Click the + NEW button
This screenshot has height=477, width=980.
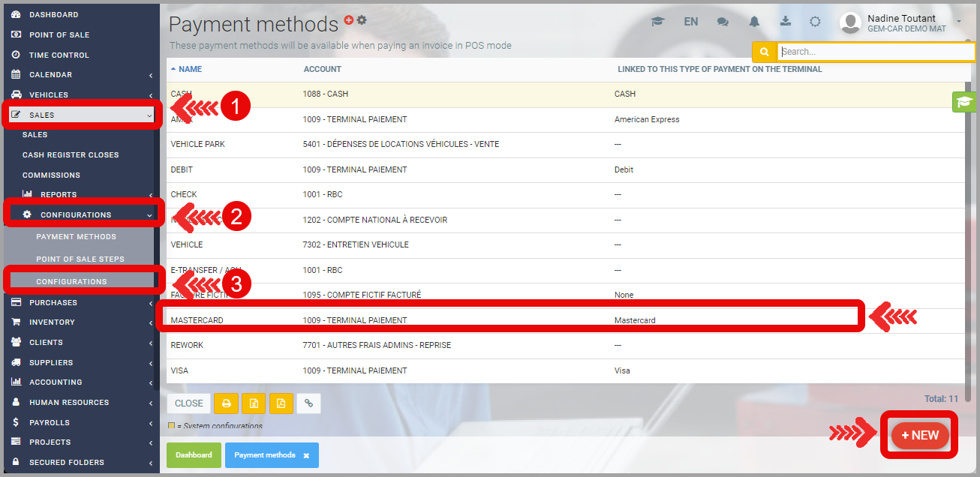[x=920, y=436]
